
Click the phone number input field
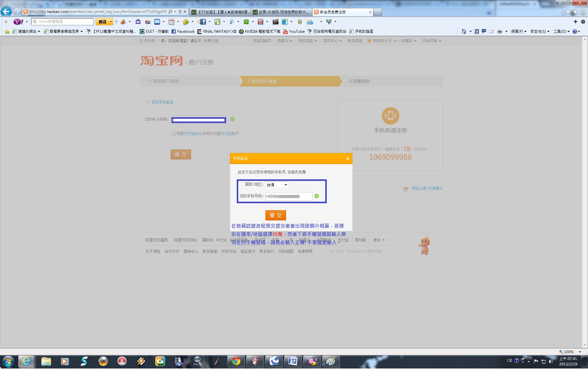pyautogui.click(x=289, y=196)
